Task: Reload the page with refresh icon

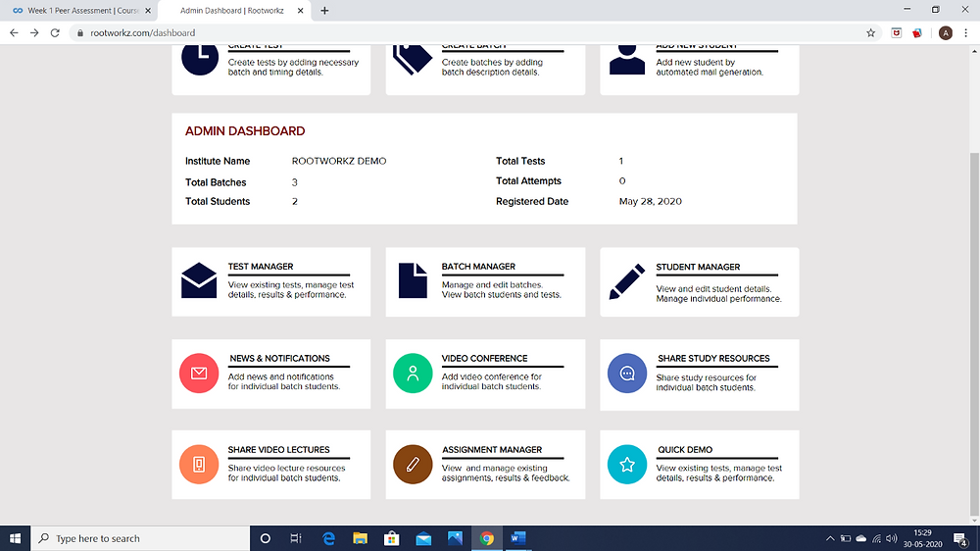Action: (55, 32)
